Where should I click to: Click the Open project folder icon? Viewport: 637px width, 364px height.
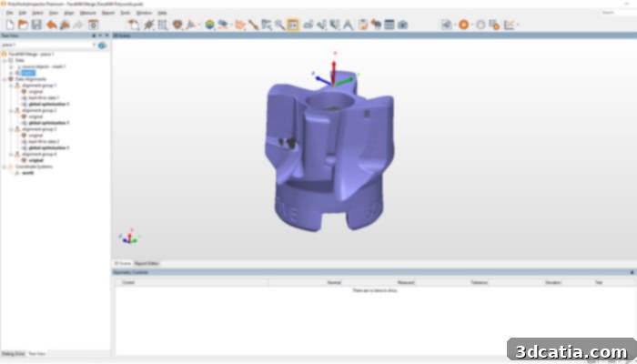(x=23, y=25)
